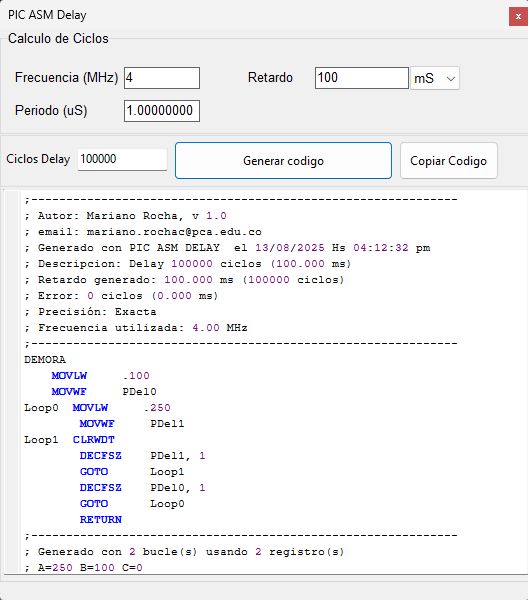
Task: Click the DEMORA label in generated code
Action: click(45, 361)
